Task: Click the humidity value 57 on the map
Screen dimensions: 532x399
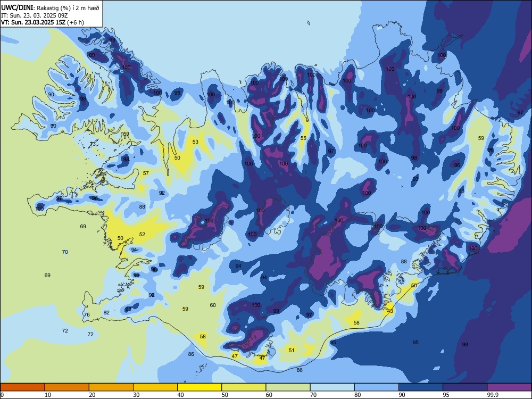Action: tap(146, 173)
